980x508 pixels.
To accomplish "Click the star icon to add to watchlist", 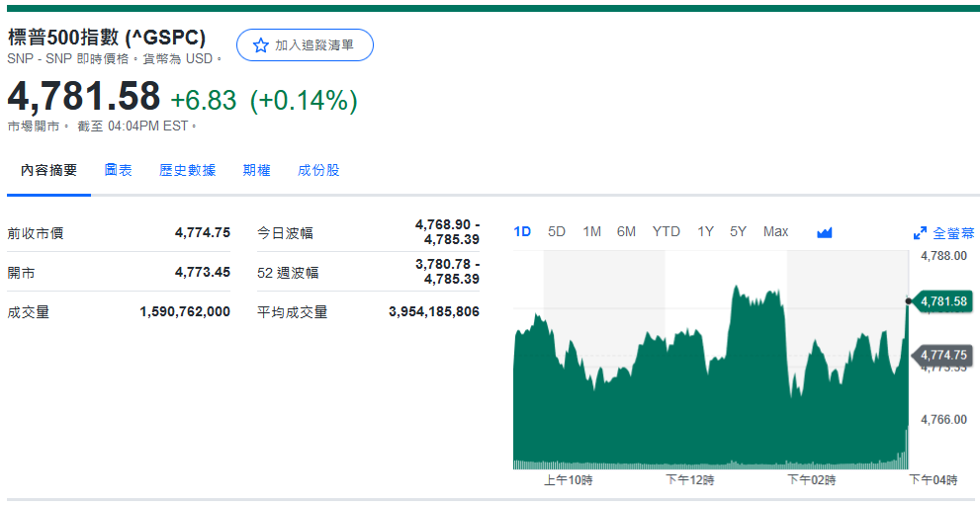I will pos(261,45).
